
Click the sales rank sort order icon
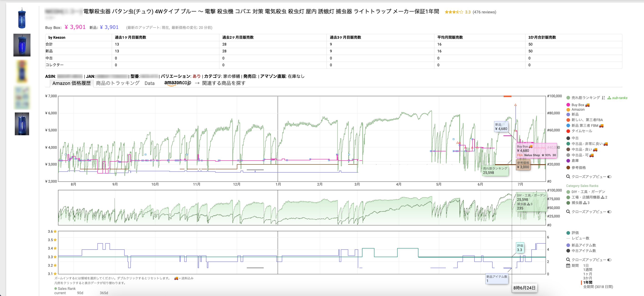coord(603,98)
